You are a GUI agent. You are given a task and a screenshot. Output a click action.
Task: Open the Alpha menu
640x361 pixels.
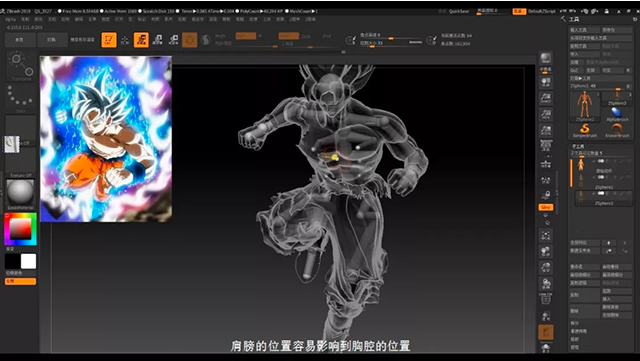coord(11,19)
